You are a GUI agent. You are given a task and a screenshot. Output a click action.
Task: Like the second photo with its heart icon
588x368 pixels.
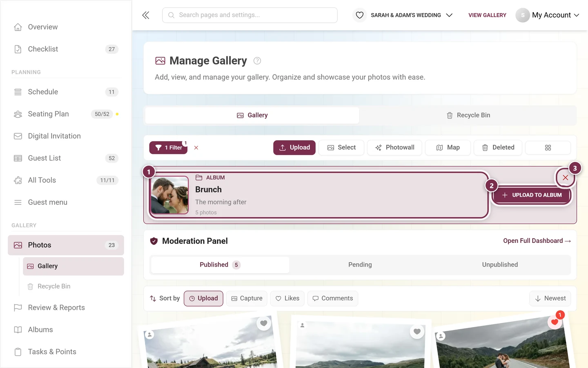point(417,331)
